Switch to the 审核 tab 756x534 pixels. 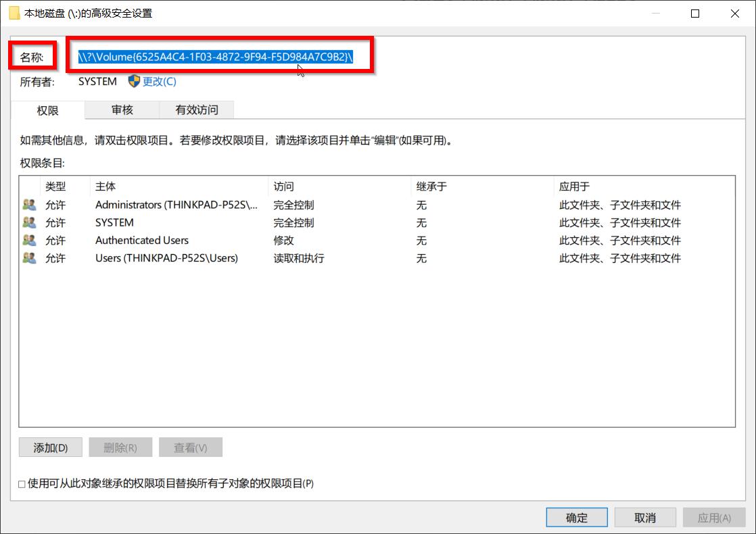[x=121, y=110]
